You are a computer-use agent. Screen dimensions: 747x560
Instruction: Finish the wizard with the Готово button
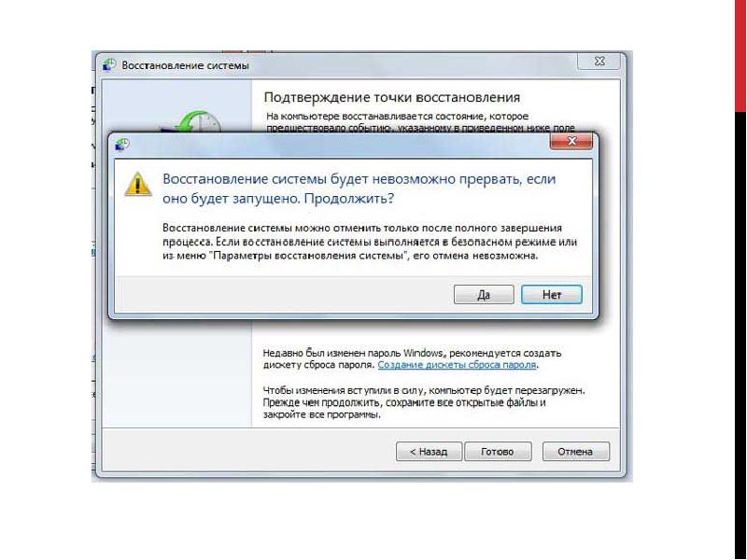(x=498, y=452)
